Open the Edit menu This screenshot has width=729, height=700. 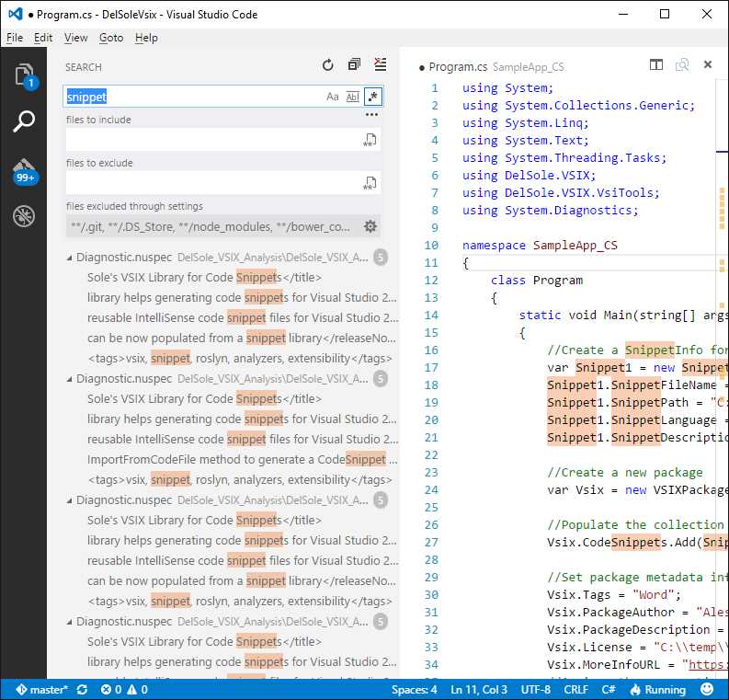point(43,38)
